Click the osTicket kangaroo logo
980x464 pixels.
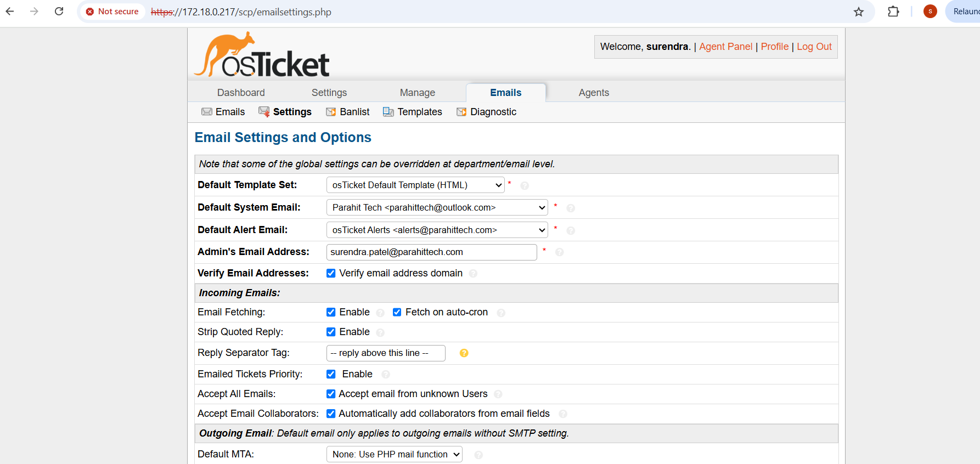[262, 55]
